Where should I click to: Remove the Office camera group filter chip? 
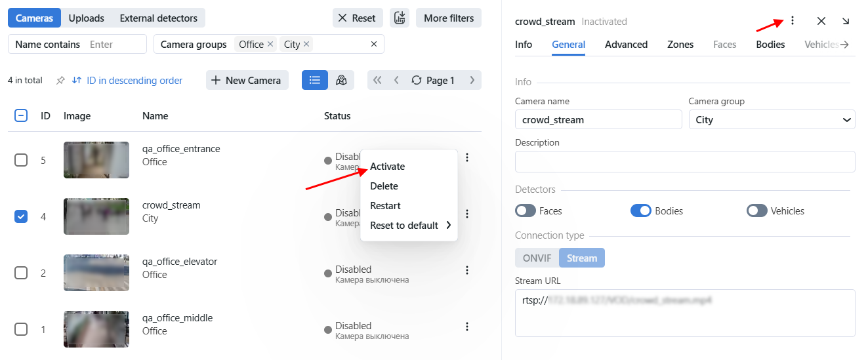click(270, 45)
